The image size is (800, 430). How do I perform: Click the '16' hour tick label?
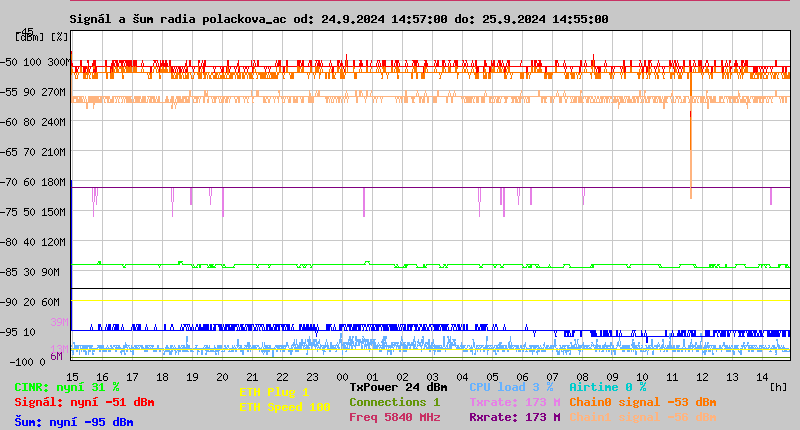coord(102,377)
